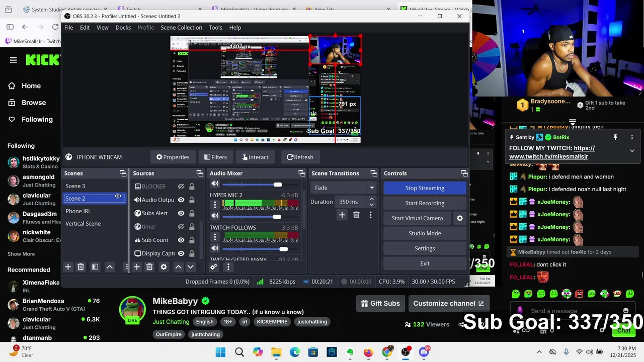The image size is (644, 362).
Task: Hide the Sub Count source
Action: [181, 240]
